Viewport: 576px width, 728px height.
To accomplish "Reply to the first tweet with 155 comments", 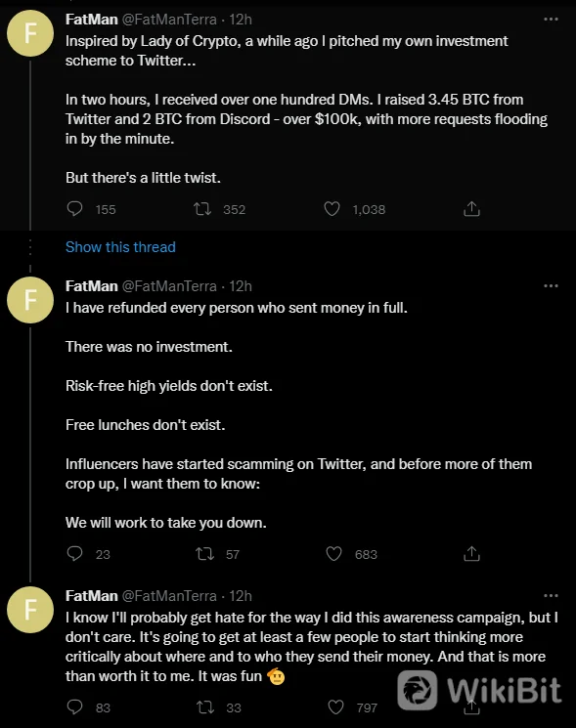I will point(74,209).
